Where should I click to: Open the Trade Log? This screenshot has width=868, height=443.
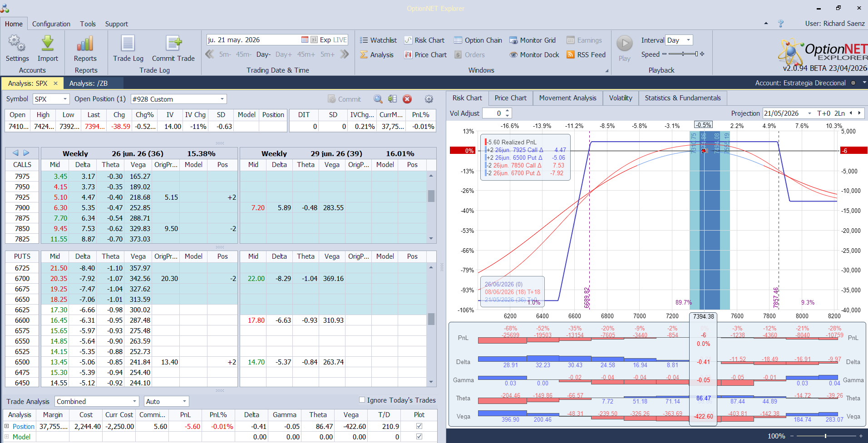128,49
